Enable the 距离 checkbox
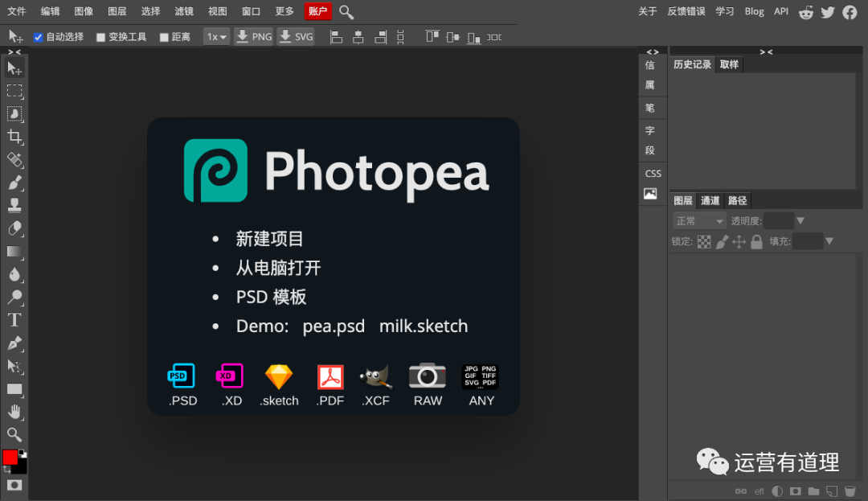The width and height of the screenshot is (868, 501). 164,37
